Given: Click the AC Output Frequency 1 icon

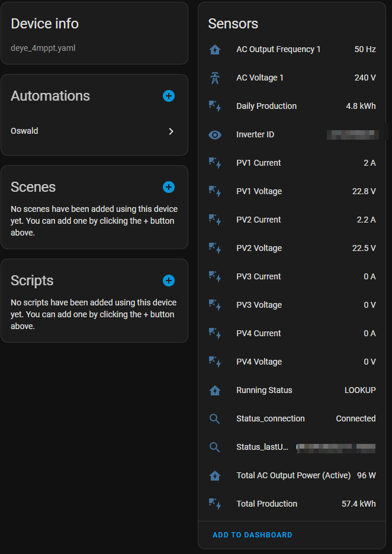Looking at the screenshot, I should 215,50.
